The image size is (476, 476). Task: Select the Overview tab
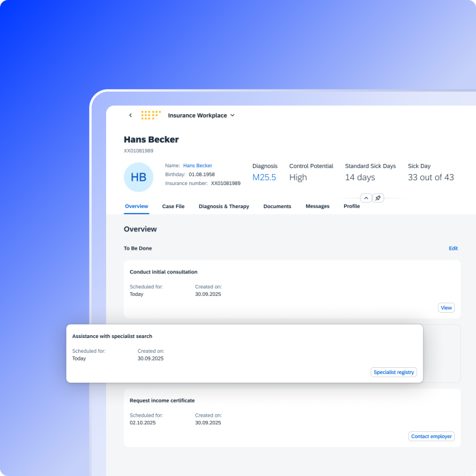[137, 206]
